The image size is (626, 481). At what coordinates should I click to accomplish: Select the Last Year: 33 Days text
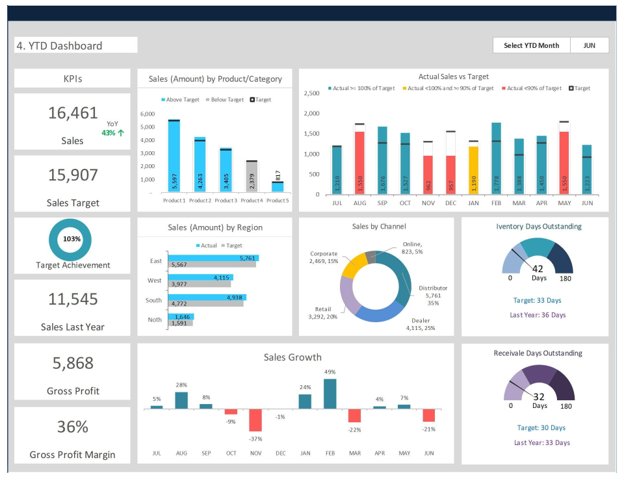click(x=542, y=442)
